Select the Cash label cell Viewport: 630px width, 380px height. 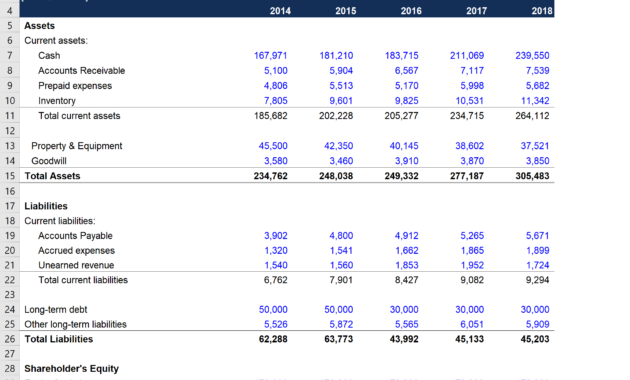pos(49,55)
